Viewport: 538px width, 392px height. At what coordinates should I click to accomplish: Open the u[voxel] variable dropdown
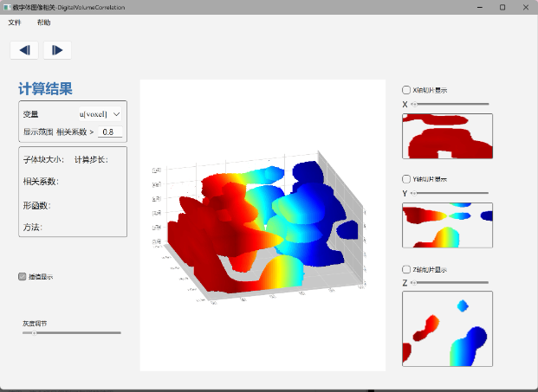click(x=100, y=114)
